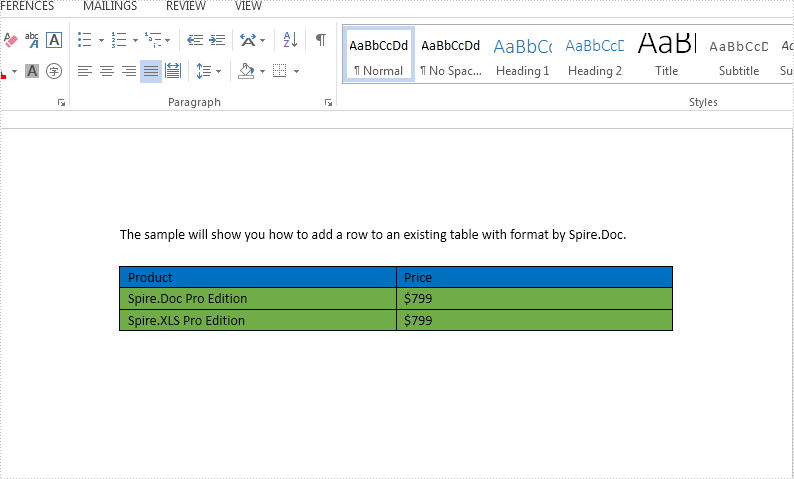The height and width of the screenshot is (479, 794).
Task: Click the $799 cell in Spire.Doc row
Action: click(x=534, y=299)
